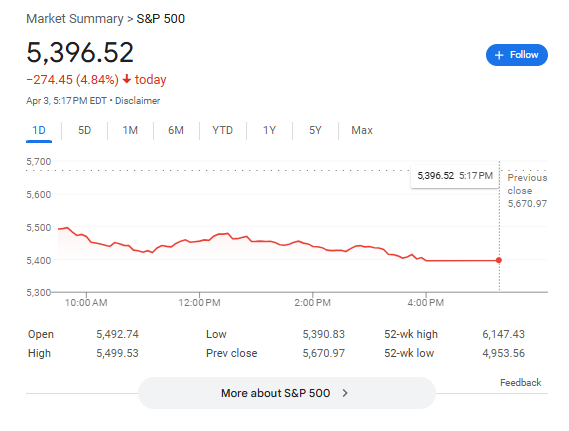Open the More about S&P 500 button

click(x=287, y=393)
